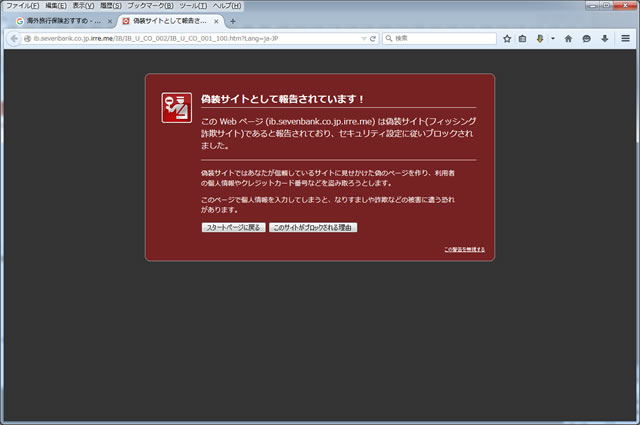Open the ブックマーク(B) menu
The image size is (640, 425).
151,6
